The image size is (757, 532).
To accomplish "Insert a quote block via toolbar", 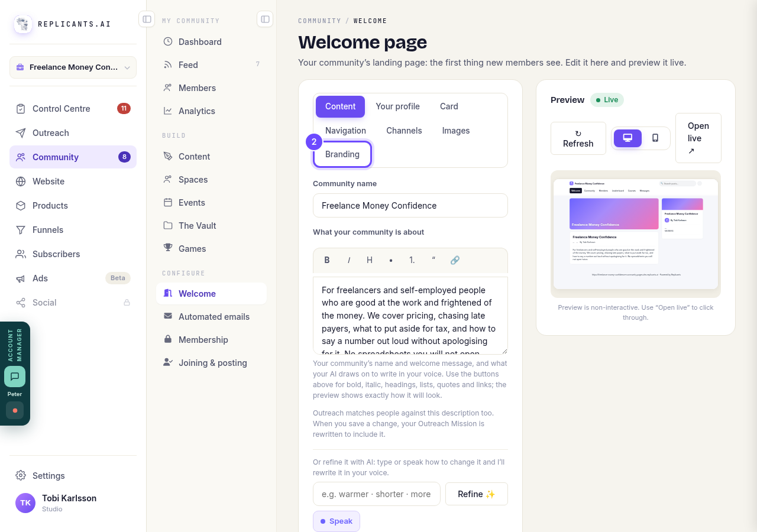I will [434, 260].
